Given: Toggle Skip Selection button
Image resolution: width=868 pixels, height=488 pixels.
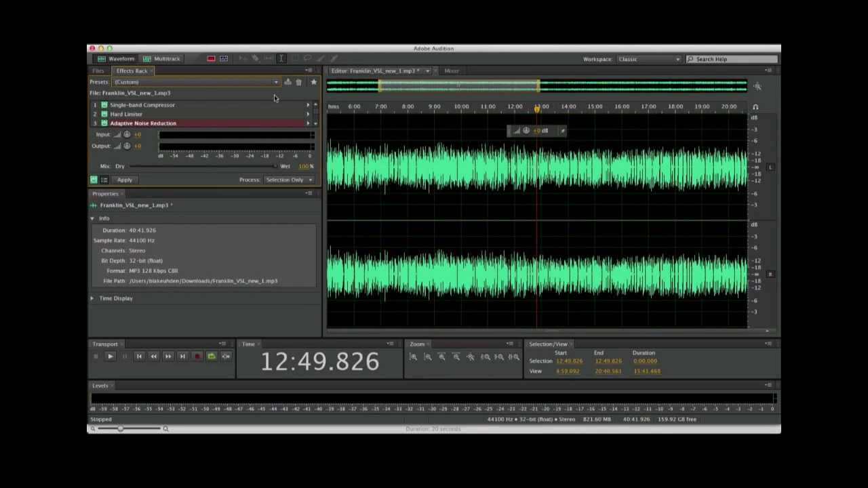Looking at the screenshot, I should pos(226,357).
